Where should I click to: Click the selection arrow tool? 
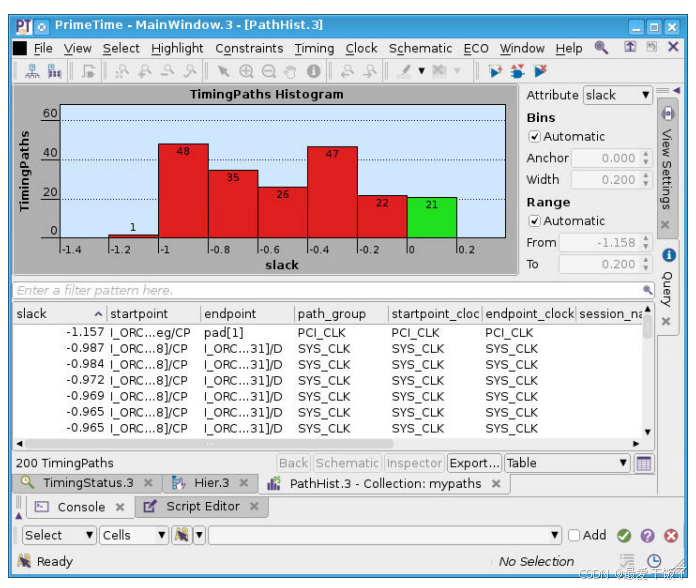click(x=223, y=71)
